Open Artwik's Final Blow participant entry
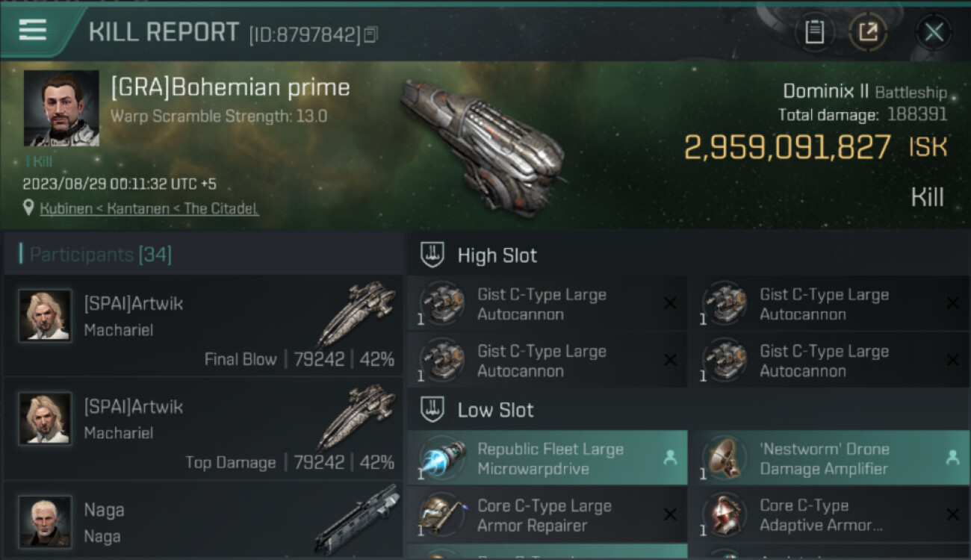 coord(203,325)
